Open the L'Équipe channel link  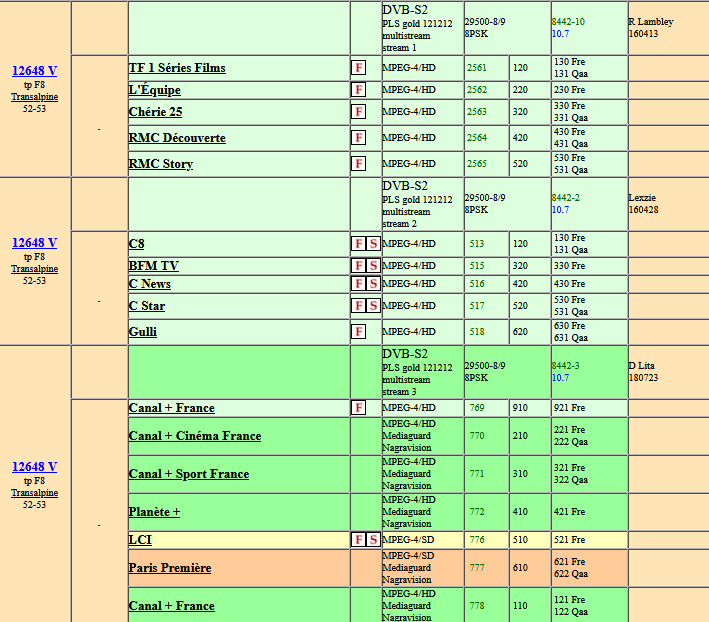click(x=154, y=90)
